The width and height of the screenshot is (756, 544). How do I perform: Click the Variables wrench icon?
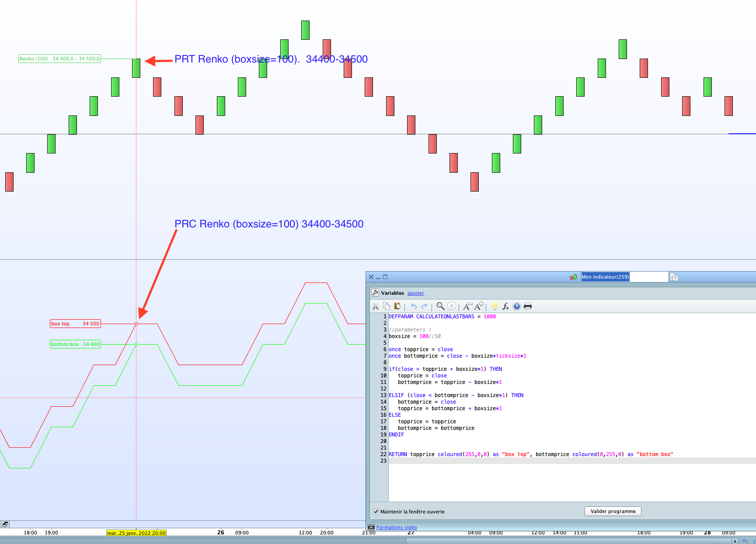pos(375,293)
